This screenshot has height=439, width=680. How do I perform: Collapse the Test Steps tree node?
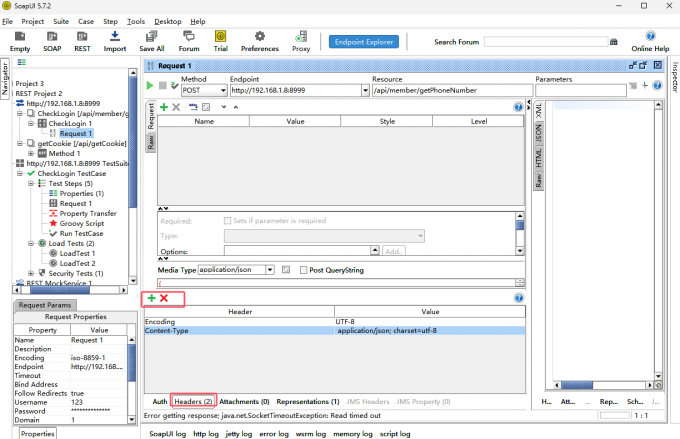click(x=31, y=183)
